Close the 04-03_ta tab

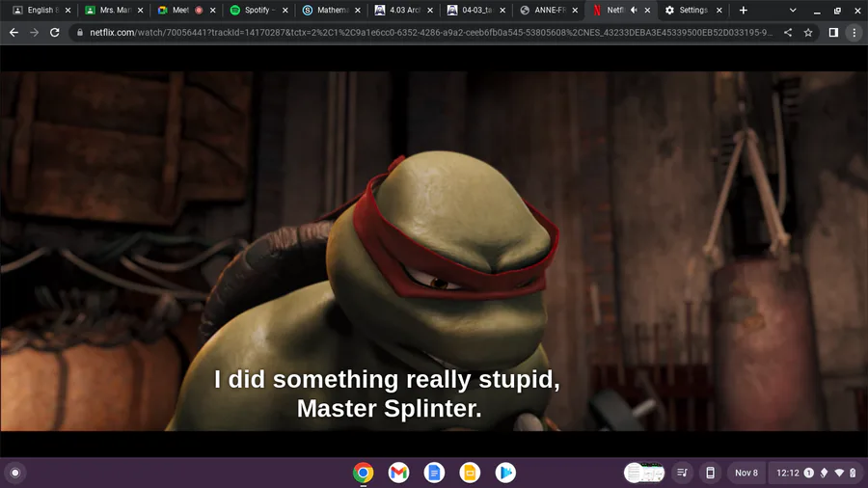click(502, 10)
